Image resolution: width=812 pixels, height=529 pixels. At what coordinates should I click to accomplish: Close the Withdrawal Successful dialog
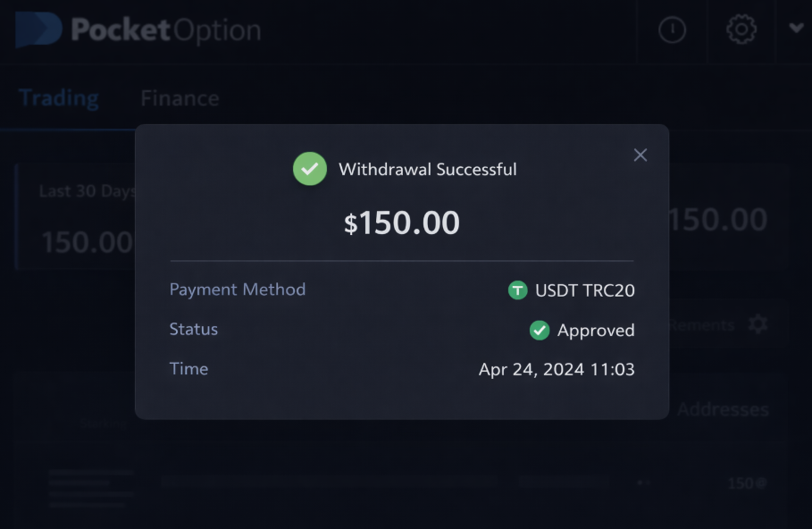pyautogui.click(x=640, y=155)
